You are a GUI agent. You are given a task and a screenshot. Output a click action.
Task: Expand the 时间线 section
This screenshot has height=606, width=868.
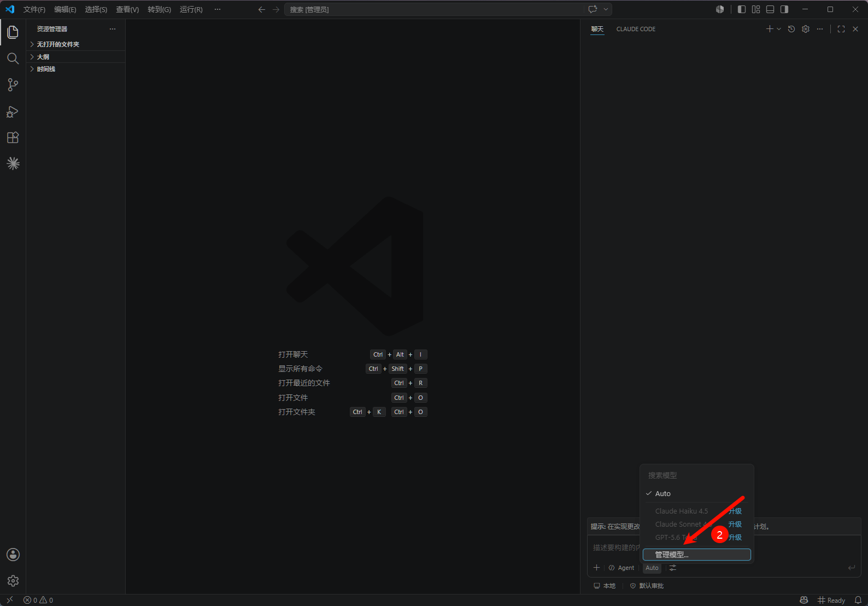click(x=76, y=69)
